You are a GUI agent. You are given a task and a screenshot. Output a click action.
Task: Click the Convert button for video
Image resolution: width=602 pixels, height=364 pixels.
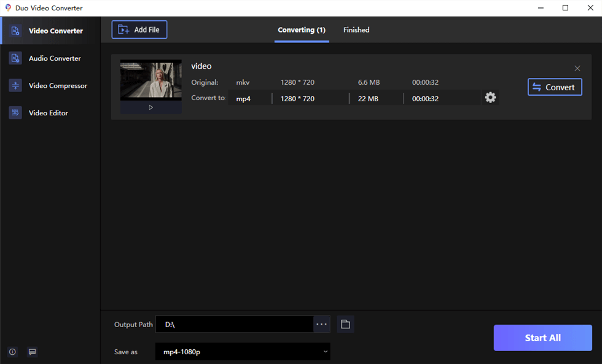tap(555, 87)
